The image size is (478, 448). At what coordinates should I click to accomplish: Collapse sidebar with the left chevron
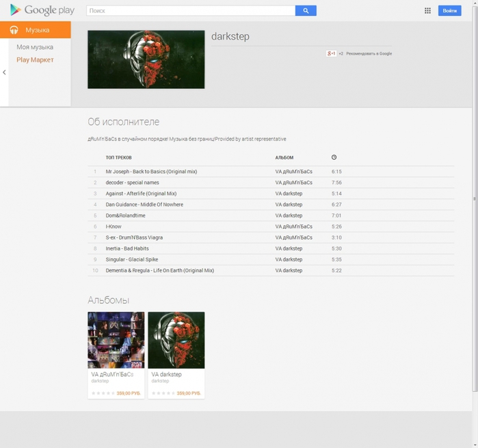(x=4, y=73)
